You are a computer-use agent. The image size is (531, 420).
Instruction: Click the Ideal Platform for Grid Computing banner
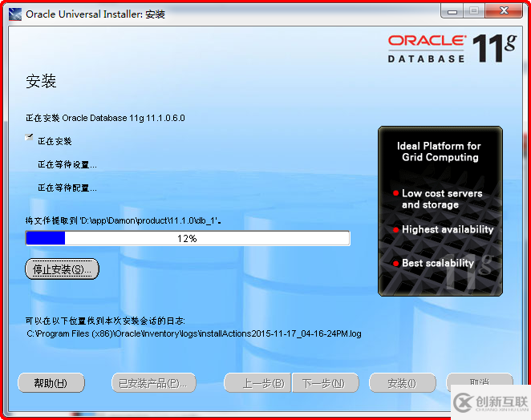point(440,211)
